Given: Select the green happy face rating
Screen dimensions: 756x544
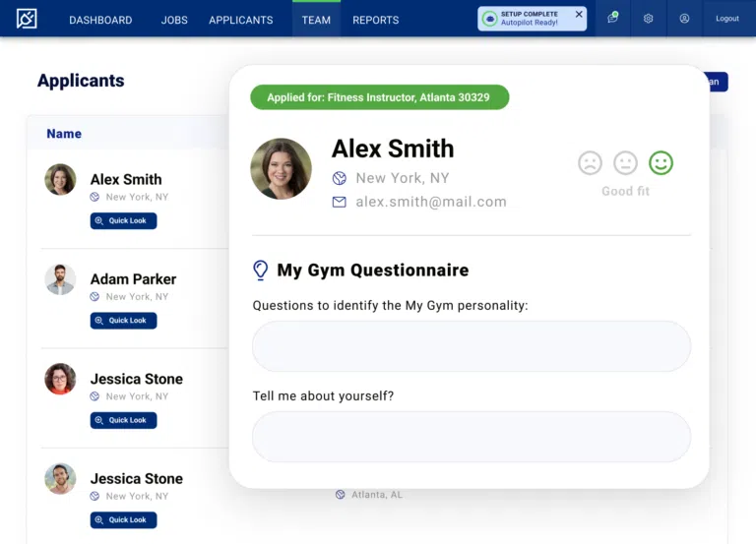Looking at the screenshot, I should (661, 162).
